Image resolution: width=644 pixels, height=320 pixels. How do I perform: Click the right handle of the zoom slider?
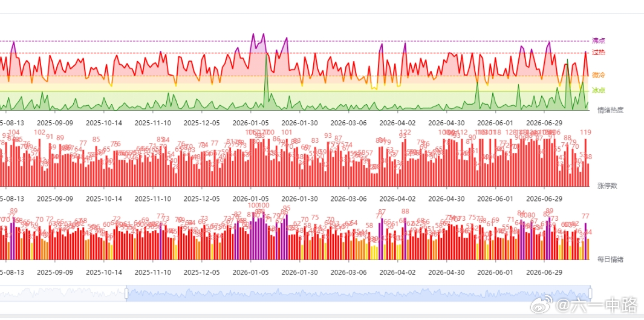click(590, 293)
